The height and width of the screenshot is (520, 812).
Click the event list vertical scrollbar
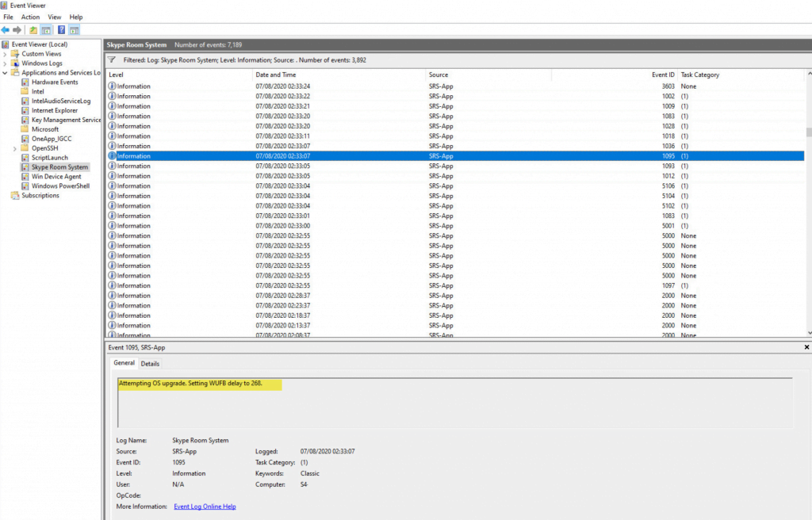point(809,238)
